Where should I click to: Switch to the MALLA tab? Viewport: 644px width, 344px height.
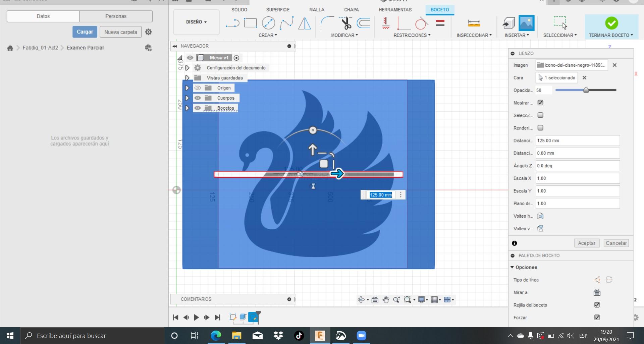317,10
